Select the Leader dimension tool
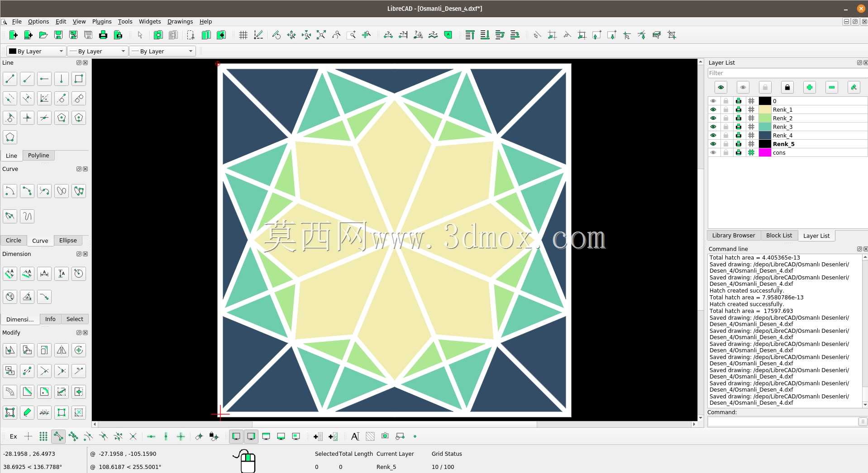The image size is (868, 473). point(44,297)
